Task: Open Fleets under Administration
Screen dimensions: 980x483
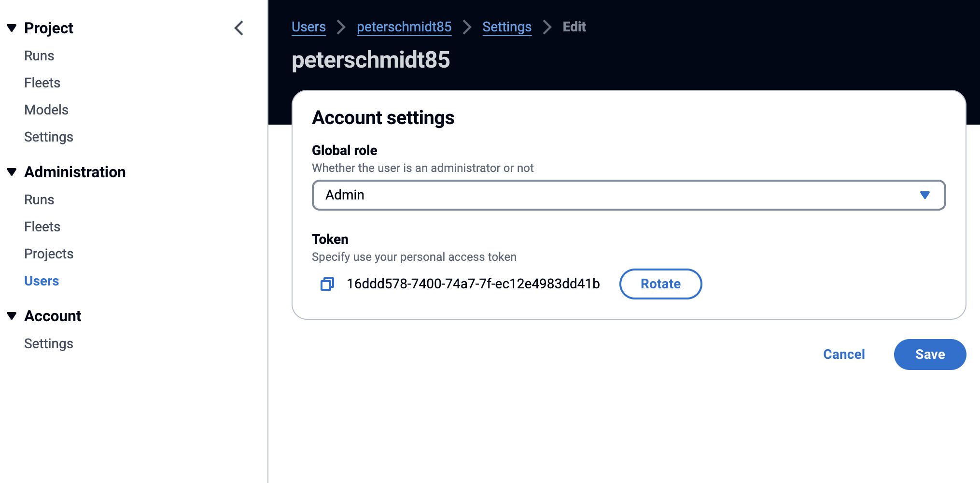Action: (42, 227)
